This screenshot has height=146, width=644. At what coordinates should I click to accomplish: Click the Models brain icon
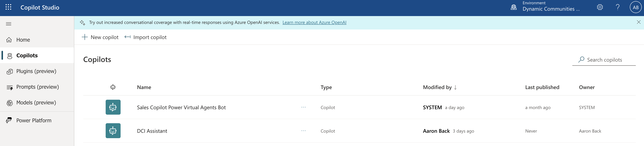[x=10, y=103]
